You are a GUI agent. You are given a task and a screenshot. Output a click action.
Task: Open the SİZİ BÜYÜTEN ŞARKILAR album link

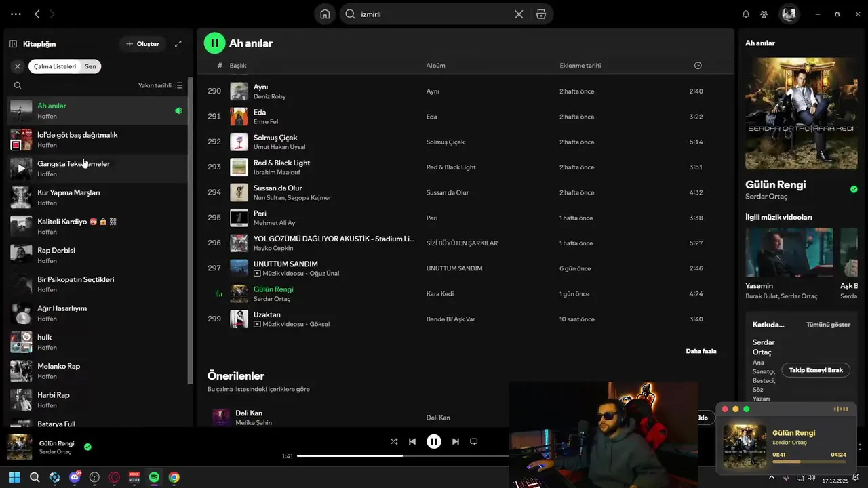pos(462,243)
